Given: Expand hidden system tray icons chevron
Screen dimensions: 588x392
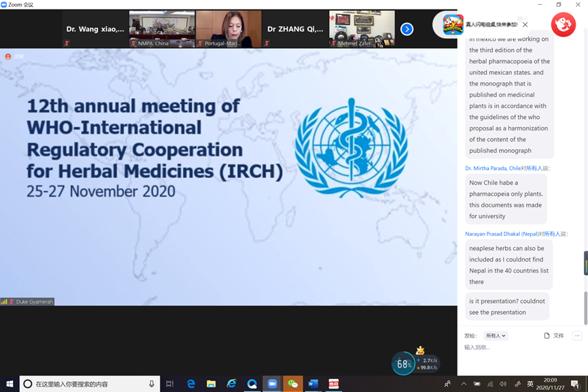Looking at the screenshot, I should 464,384.
